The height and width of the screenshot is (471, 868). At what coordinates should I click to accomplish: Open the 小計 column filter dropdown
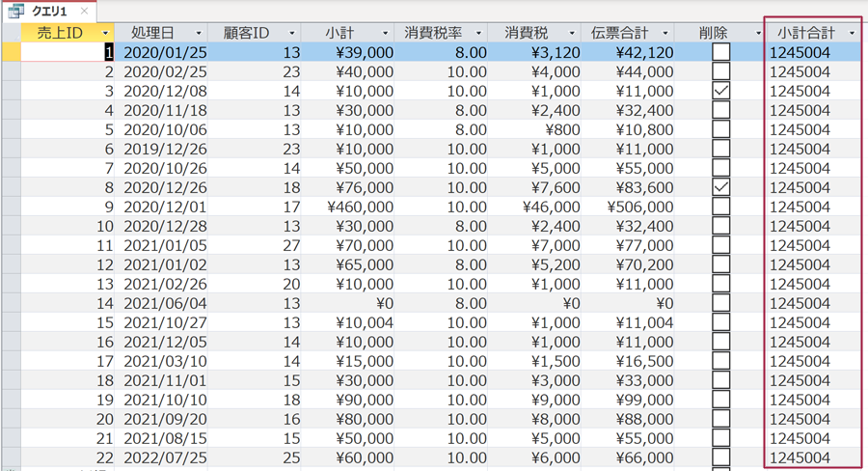(385, 34)
